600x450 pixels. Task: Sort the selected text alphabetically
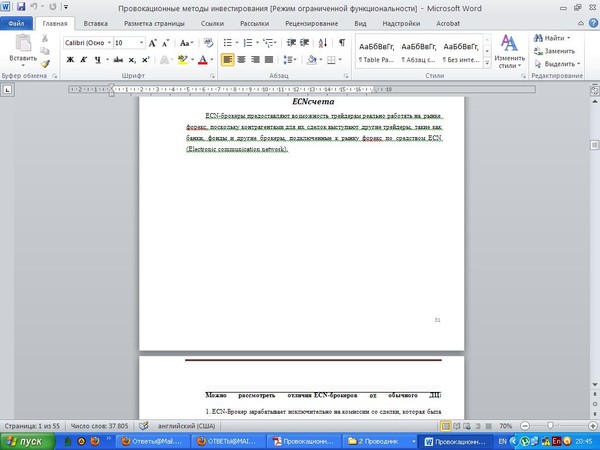click(323, 43)
